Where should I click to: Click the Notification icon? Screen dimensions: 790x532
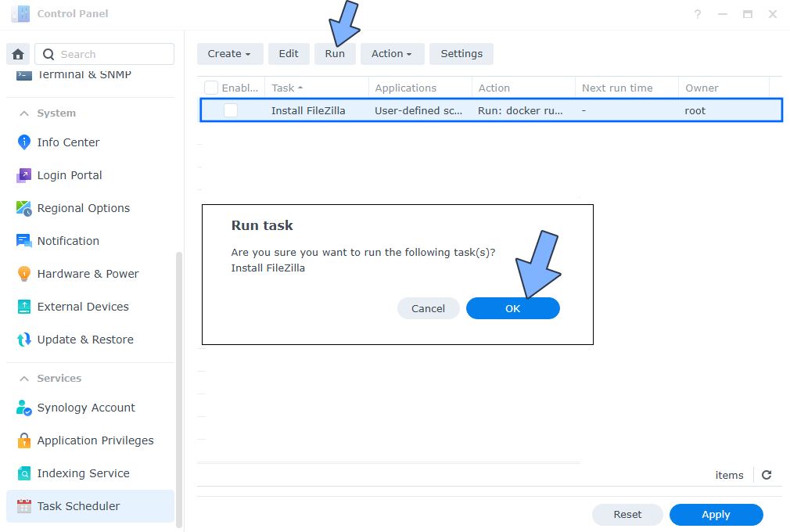[23, 241]
